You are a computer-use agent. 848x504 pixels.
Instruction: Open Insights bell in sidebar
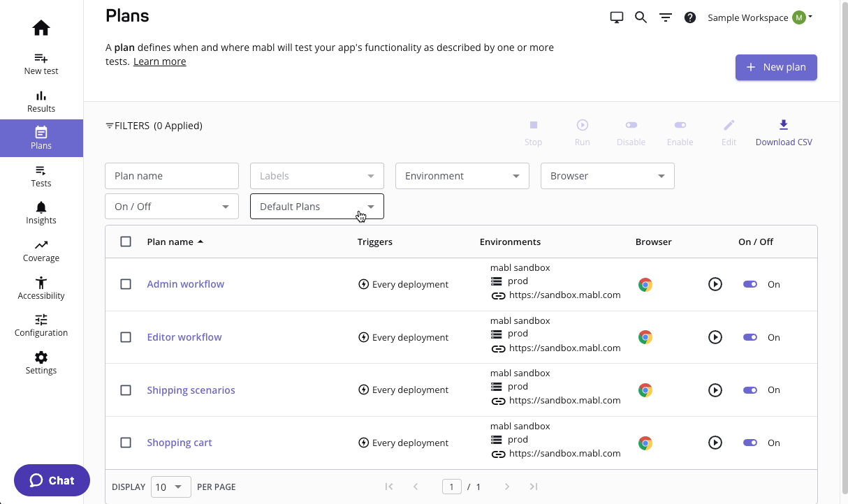(x=41, y=213)
